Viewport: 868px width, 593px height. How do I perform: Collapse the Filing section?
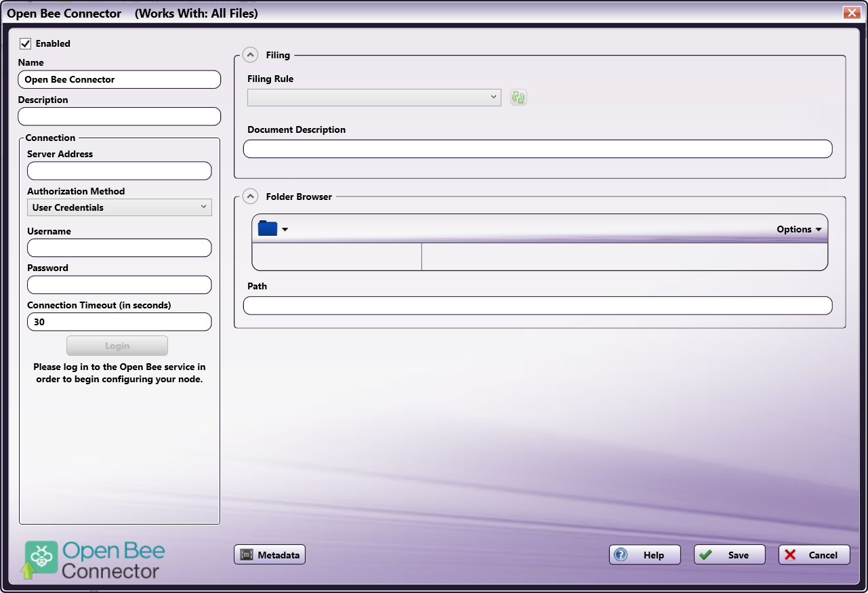click(250, 55)
